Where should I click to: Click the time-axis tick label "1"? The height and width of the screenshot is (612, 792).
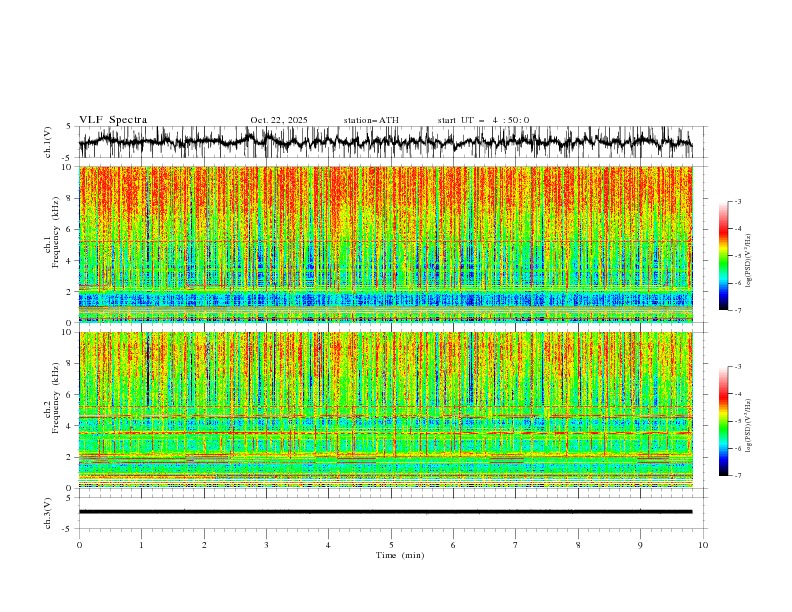click(x=141, y=545)
